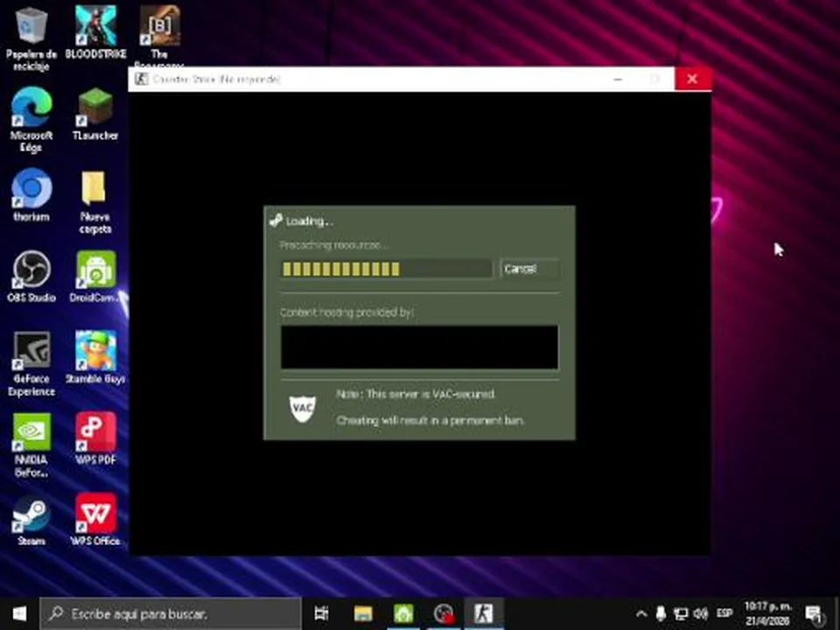Open Microsoft Edge desktop shortcut
840x630 pixels.
coord(31,120)
